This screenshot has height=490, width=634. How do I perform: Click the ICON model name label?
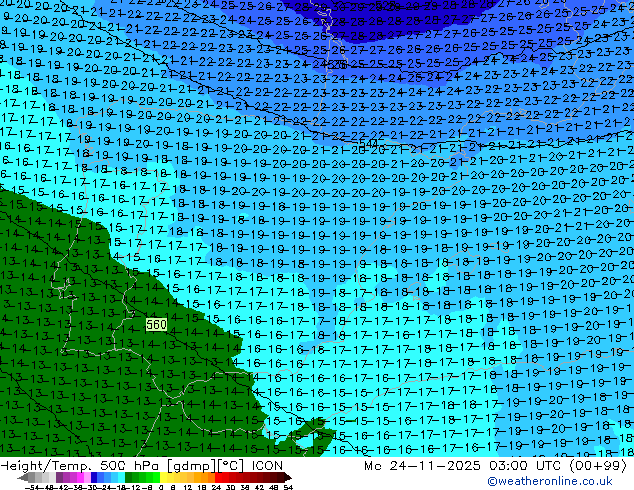click(267, 466)
